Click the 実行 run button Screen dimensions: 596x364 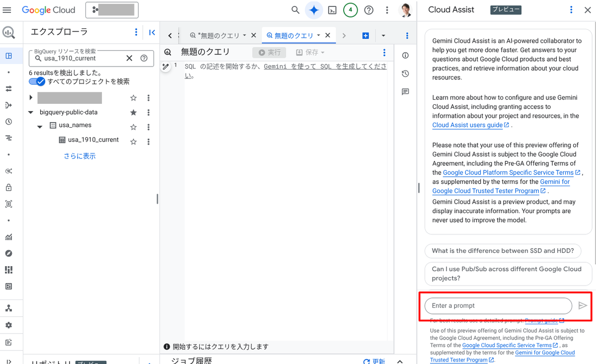point(269,52)
